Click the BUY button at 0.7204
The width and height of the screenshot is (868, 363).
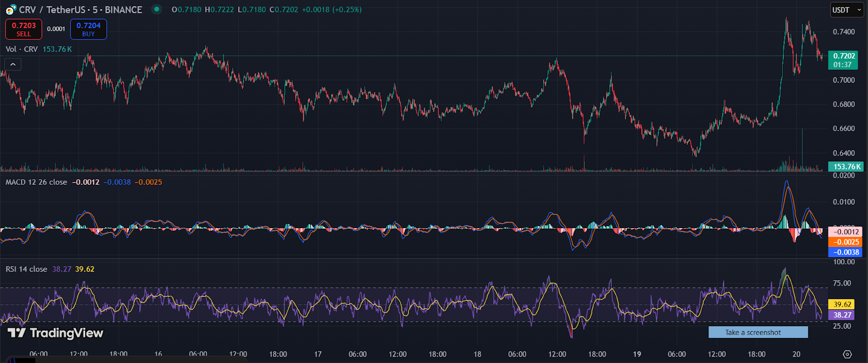tap(88, 29)
